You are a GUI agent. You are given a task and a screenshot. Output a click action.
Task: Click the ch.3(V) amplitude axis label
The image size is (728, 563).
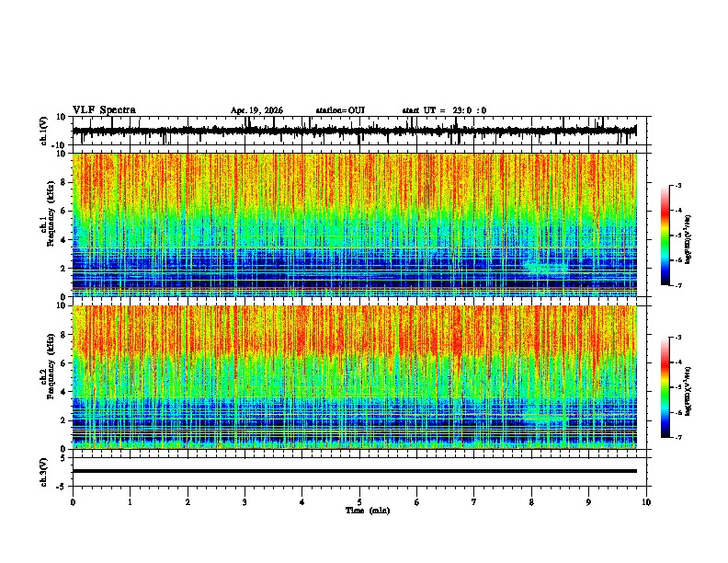(x=44, y=472)
